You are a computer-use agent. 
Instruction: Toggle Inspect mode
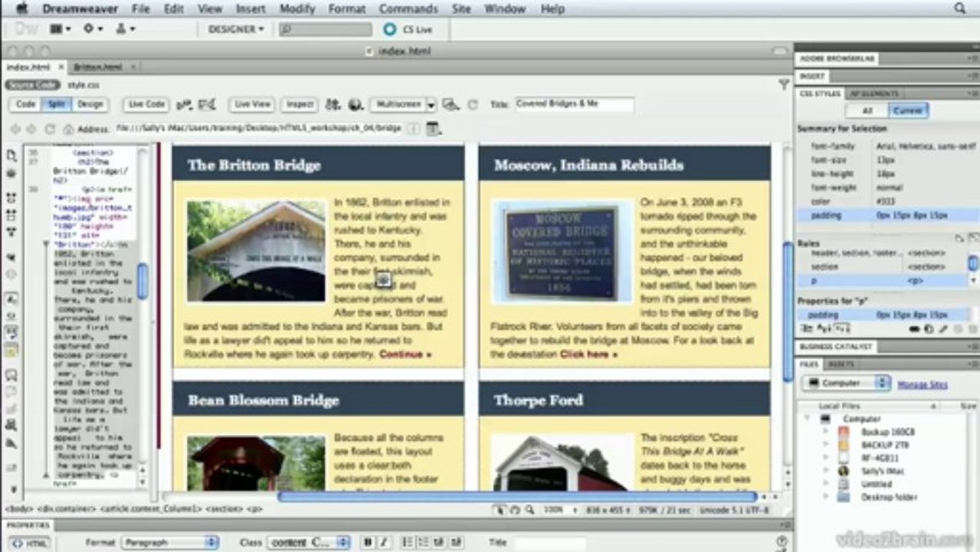point(300,104)
